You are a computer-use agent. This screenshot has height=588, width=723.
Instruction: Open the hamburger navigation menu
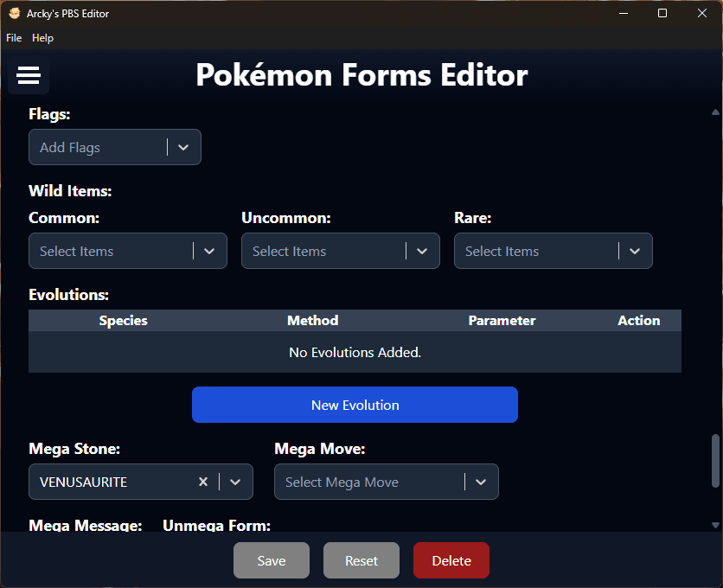tap(29, 76)
